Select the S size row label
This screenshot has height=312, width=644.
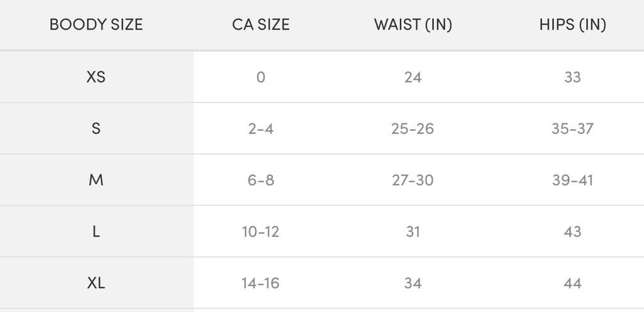coord(96,129)
